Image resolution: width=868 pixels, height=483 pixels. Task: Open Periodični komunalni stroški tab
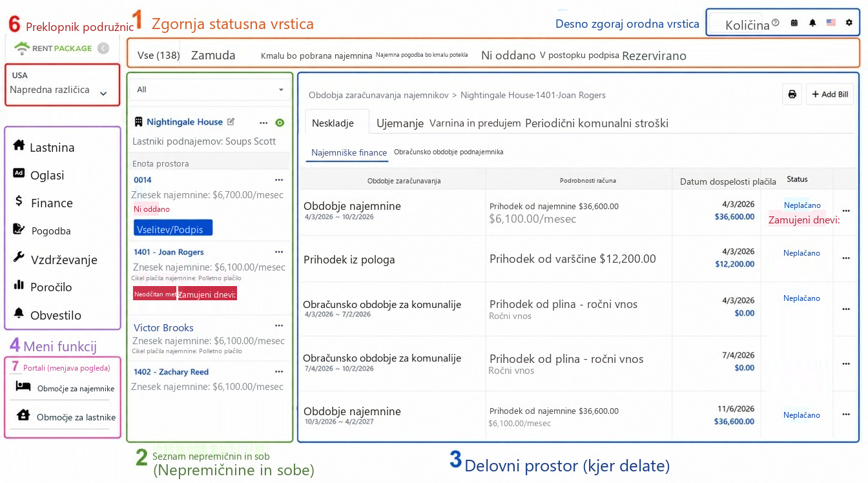(596, 123)
